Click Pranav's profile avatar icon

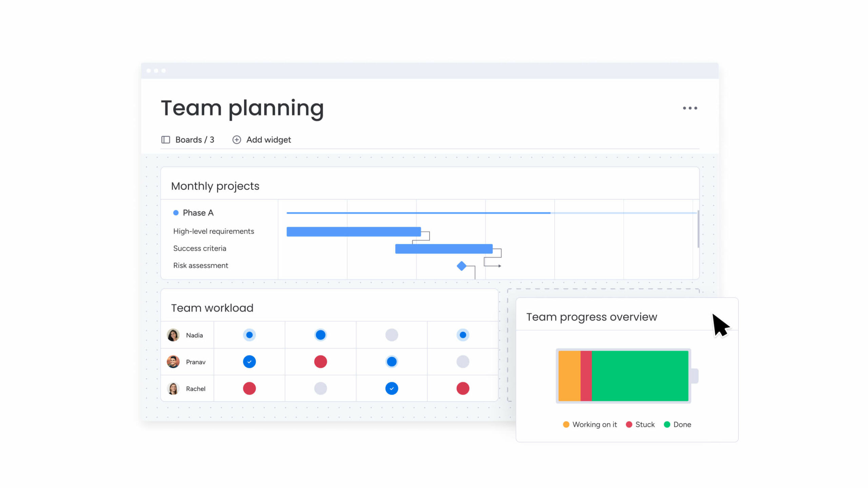click(174, 362)
